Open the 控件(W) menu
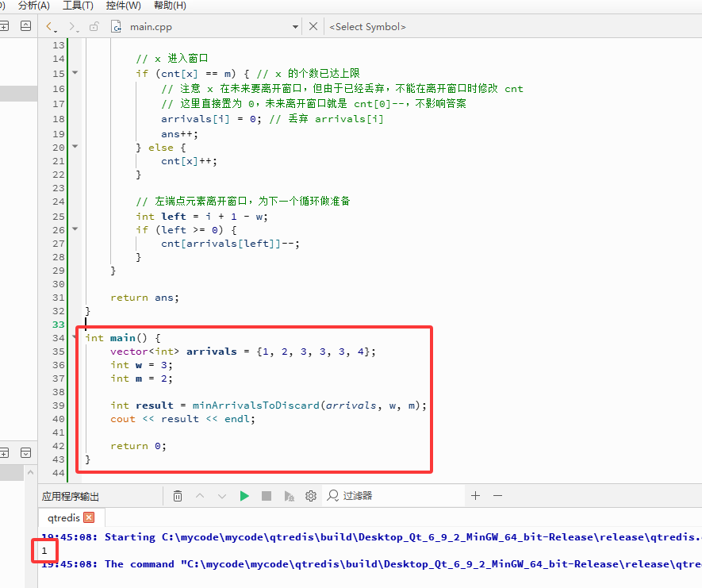 point(123,6)
